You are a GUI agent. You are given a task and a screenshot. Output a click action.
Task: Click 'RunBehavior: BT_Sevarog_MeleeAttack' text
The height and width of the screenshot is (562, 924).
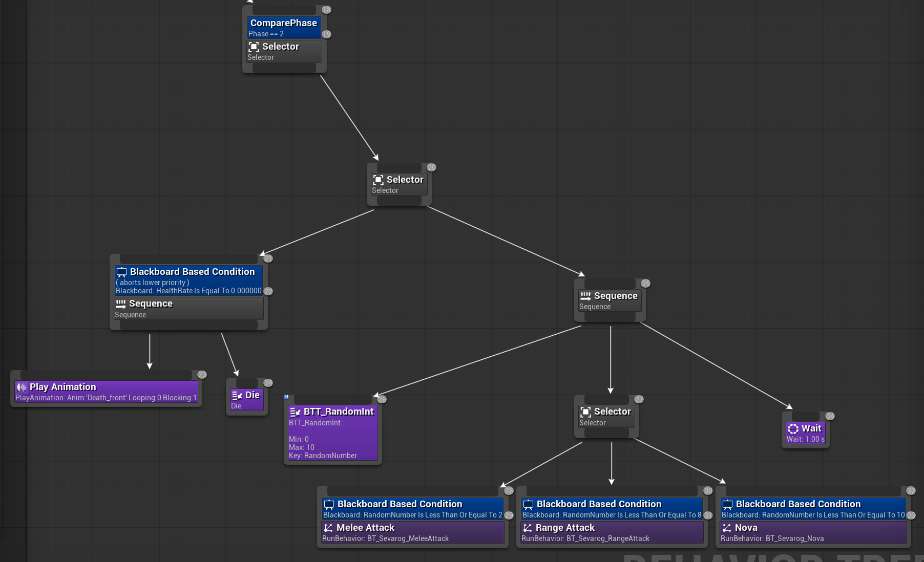point(385,538)
